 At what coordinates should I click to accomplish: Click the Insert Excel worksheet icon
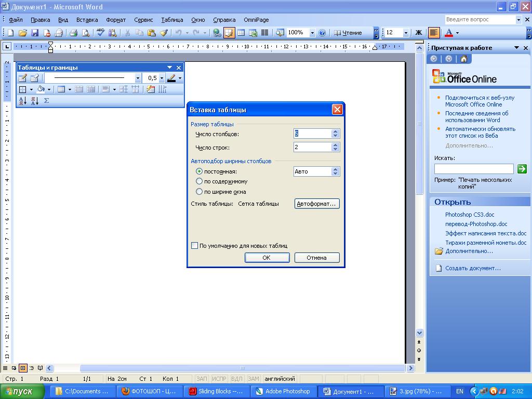tap(253, 33)
